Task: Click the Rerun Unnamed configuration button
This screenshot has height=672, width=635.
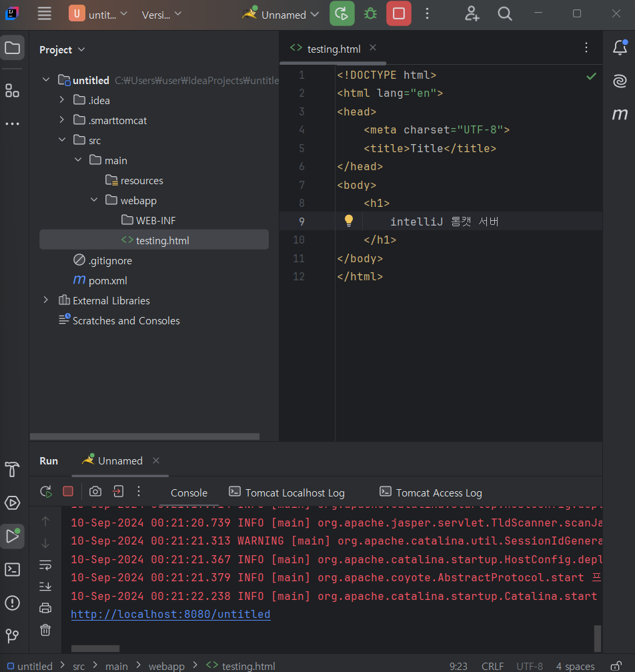Action: coord(342,14)
